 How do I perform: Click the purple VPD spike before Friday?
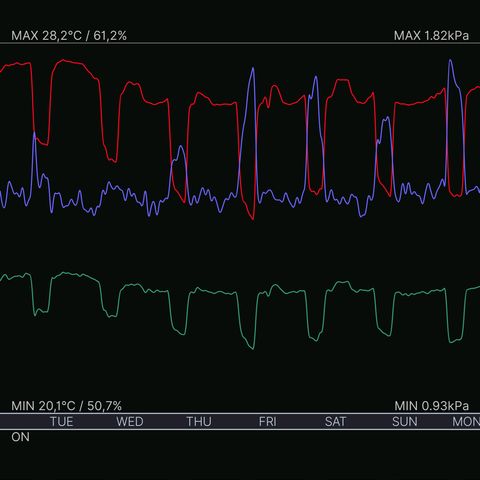coord(253,69)
